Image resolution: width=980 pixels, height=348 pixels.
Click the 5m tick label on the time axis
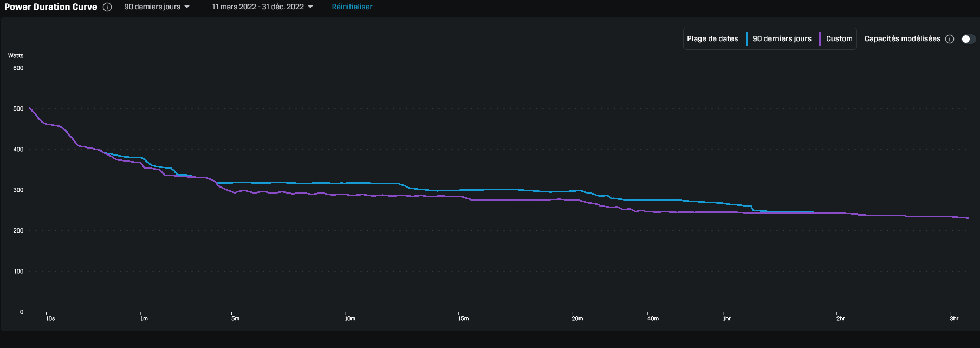235,319
